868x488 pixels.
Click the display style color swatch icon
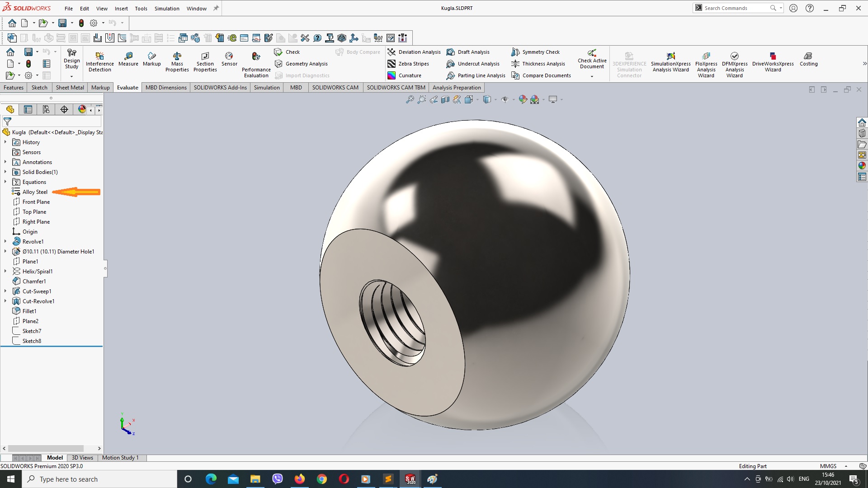point(82,109)
